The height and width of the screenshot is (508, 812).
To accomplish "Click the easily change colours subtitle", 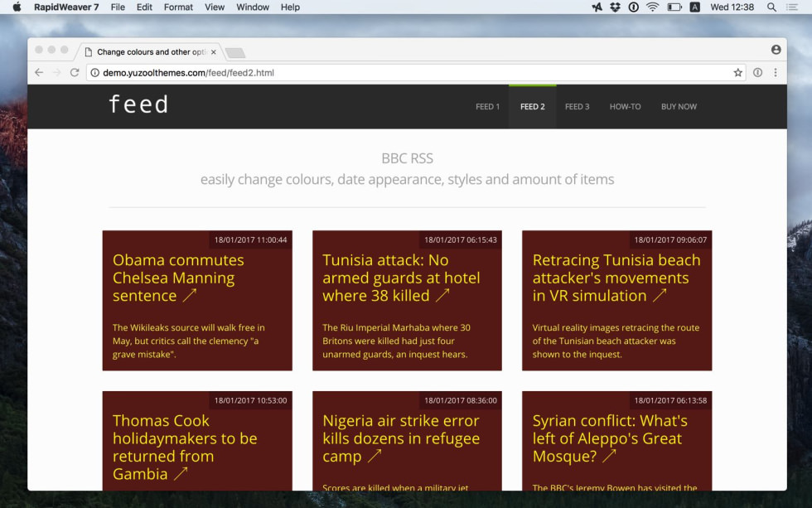I will [x=407, y=179].
